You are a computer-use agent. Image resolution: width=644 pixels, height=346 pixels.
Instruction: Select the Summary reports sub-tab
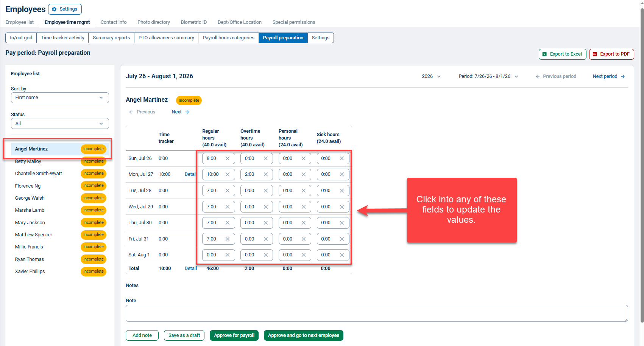coord(111,38)
